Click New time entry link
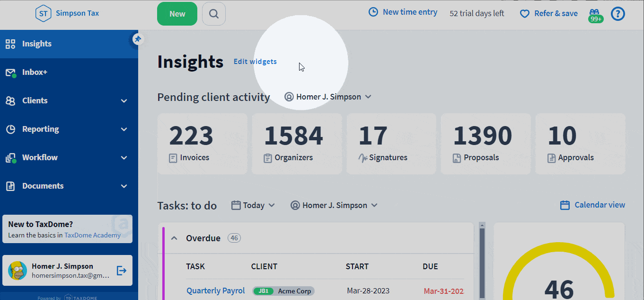Viewport: 644px width, 300px height. coord(410,12)
